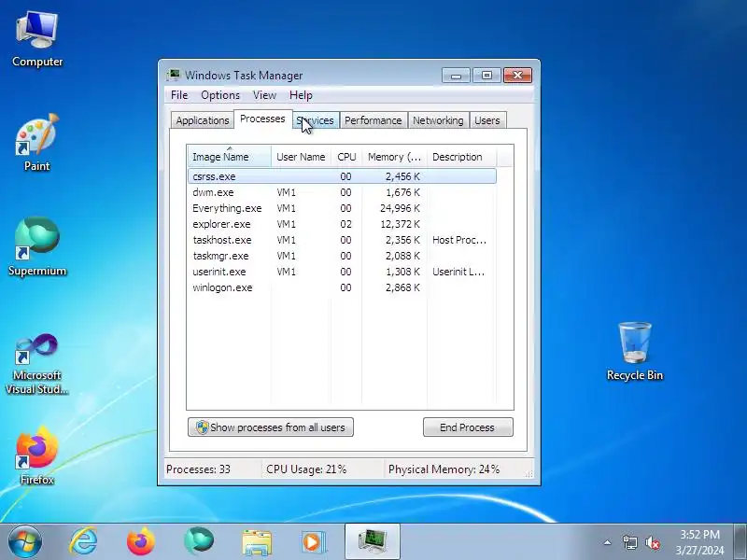Open Windows Explorer from taskbar

coord(257,541)
